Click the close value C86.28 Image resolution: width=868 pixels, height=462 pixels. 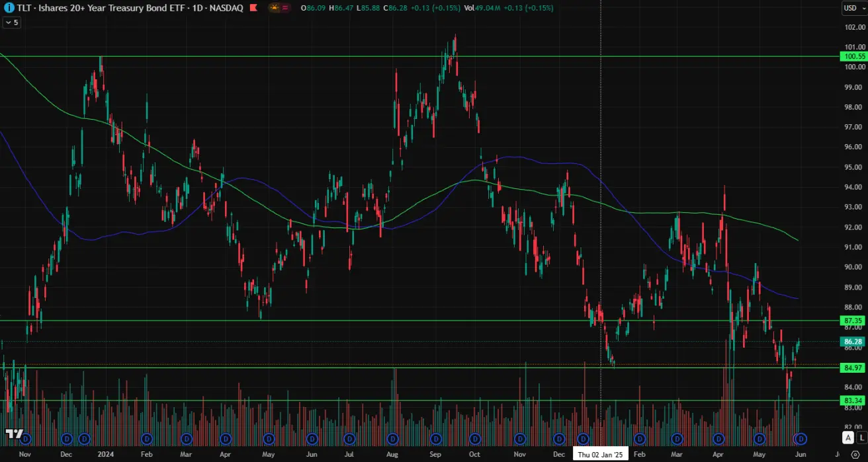[395, 8]
